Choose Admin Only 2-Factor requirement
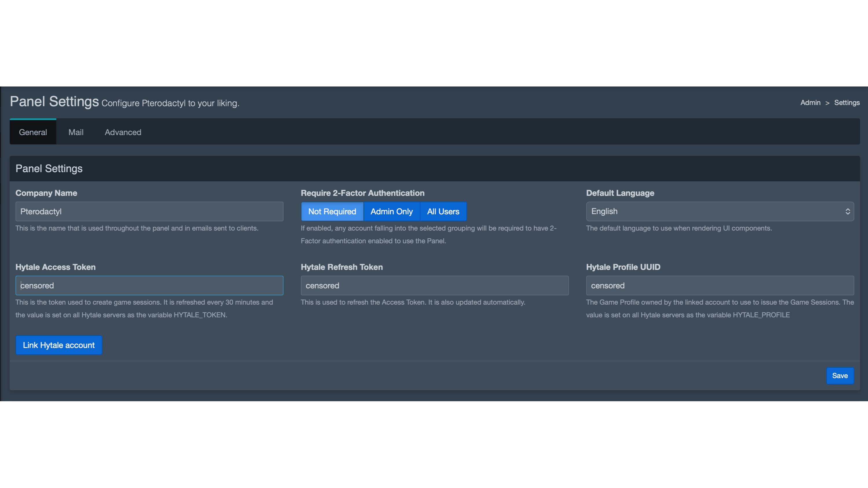The width and height of the screenshot is (868, 488). 392,211
